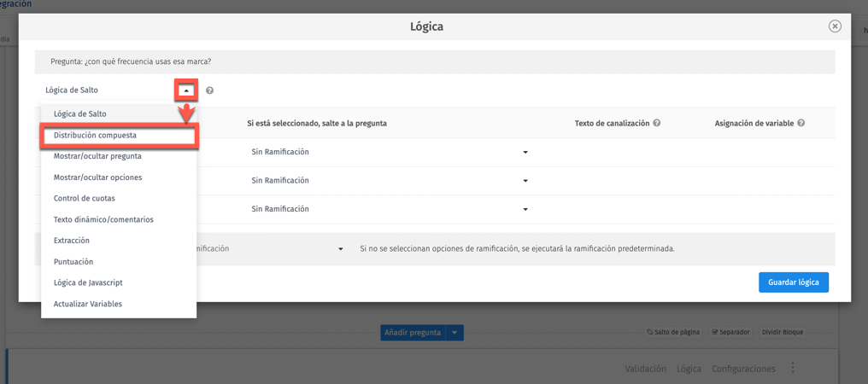Open second Sin Ramificación dropdown
Image resolution: width=868 pixels, height=384 pixels.
click(525, 181)
